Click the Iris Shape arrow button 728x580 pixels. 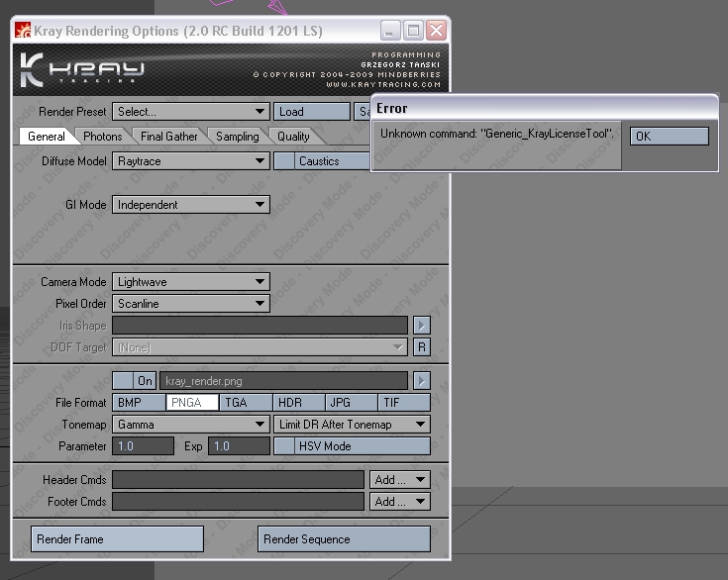pos(421,326)
